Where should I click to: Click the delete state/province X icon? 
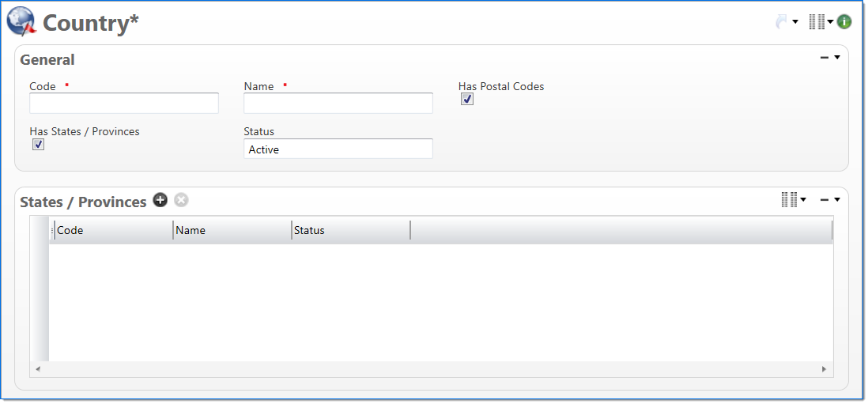click(x=181, y=200)
